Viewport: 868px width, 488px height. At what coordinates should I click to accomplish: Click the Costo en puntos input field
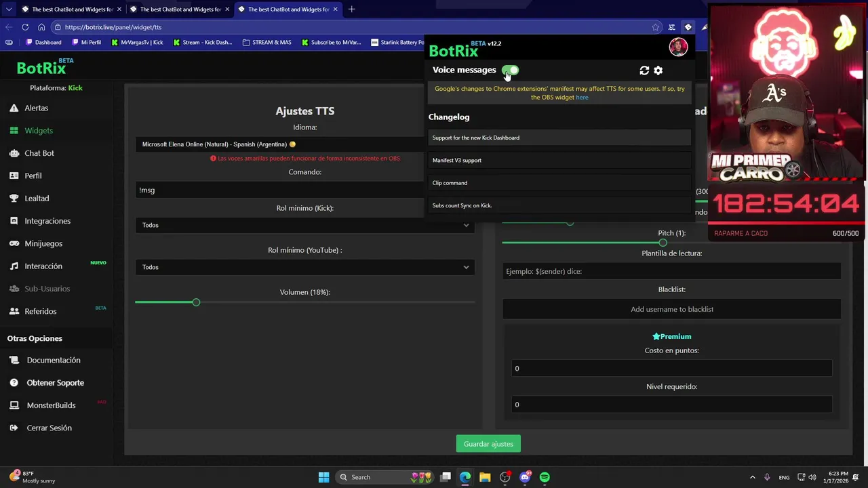(x=671, y=369)
